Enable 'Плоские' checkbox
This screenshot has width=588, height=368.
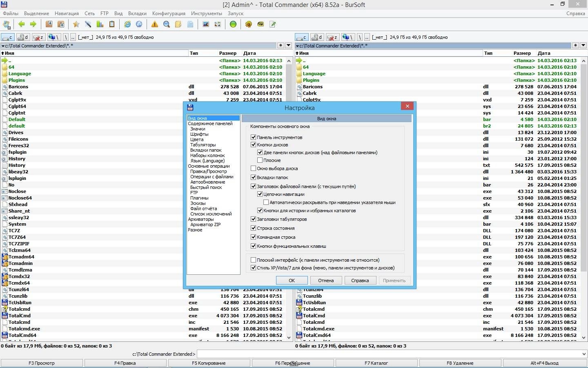(x=260, y=160)
